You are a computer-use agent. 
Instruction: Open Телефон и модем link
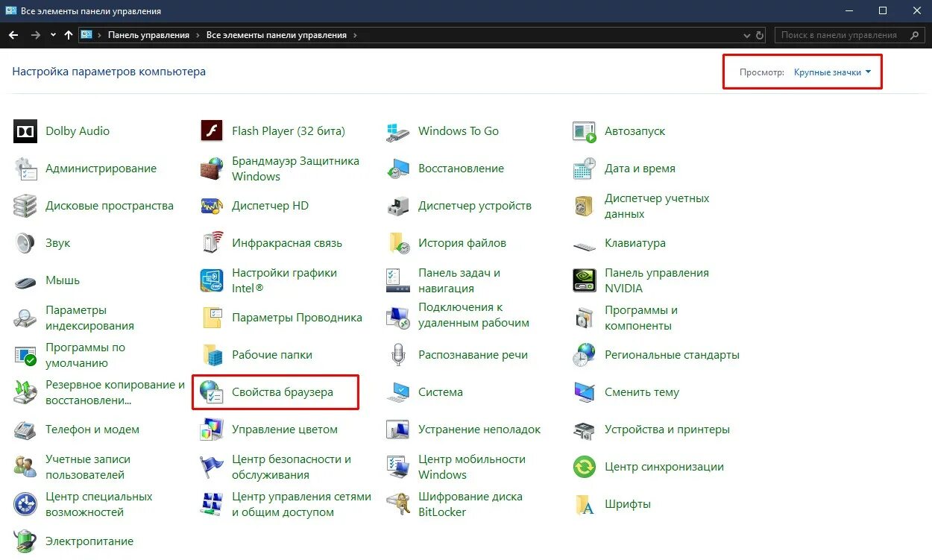(92, 430)
